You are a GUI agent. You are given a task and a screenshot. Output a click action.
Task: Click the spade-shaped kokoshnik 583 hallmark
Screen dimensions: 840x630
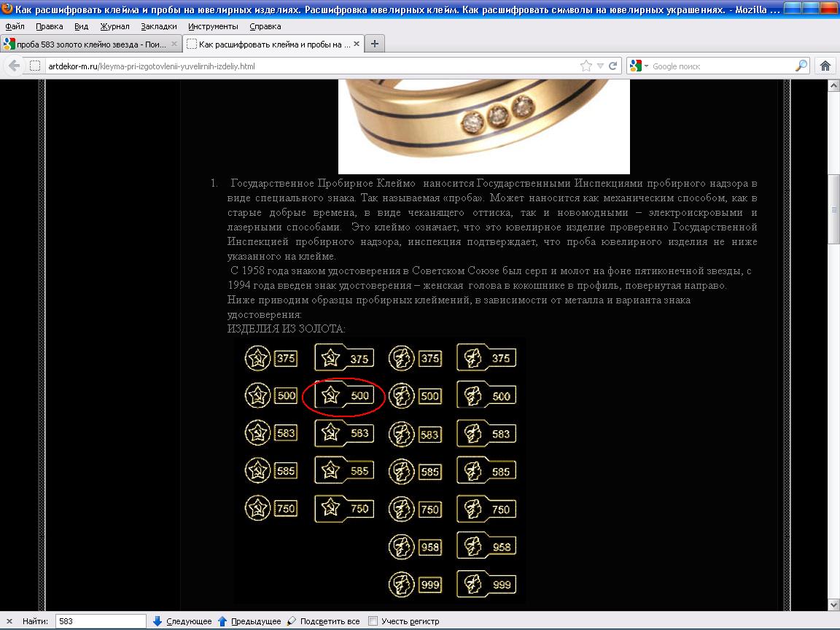click(x=486, y=433)
